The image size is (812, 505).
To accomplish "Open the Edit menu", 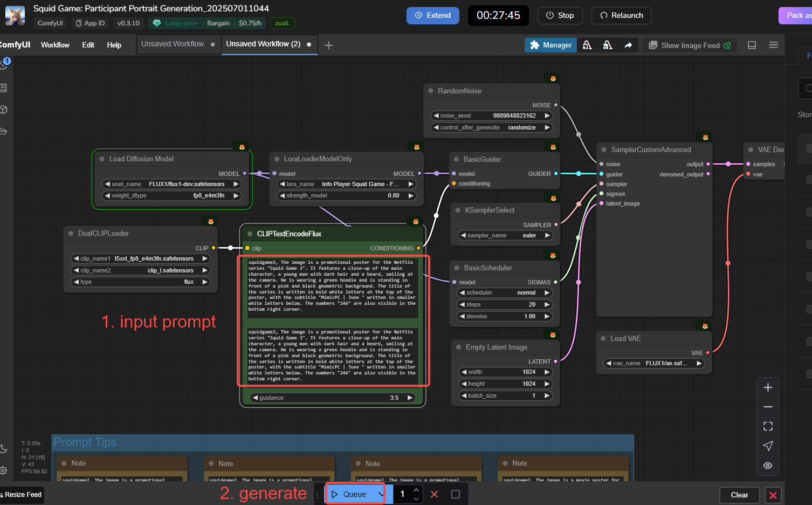I will (88, 45).
